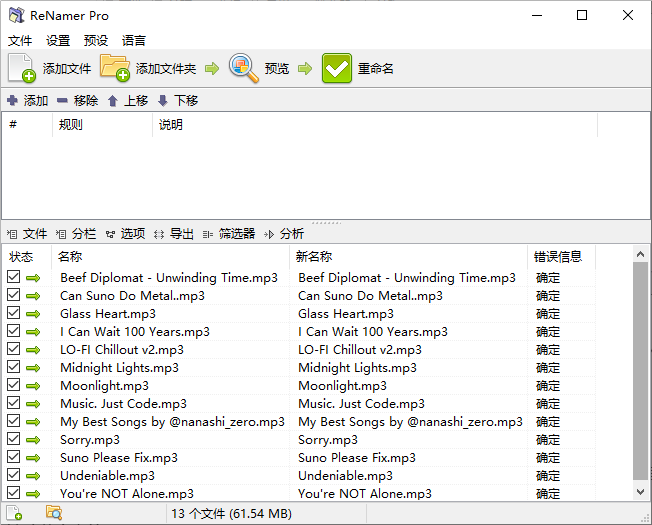
Task: Click the minus icon to remove a rule
Action: 62,100
